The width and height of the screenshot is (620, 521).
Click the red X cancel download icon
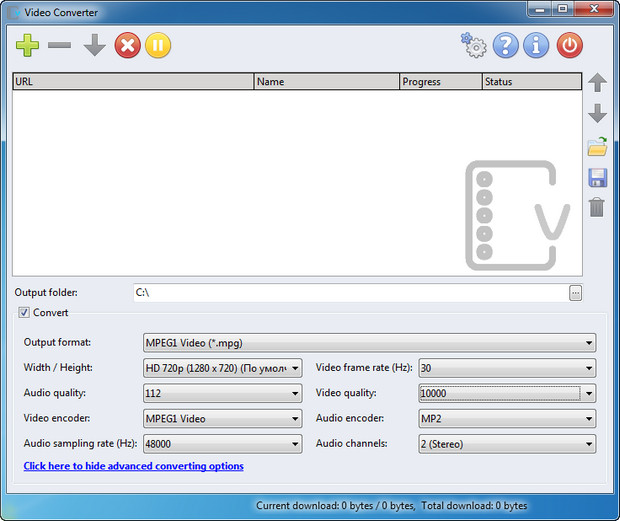127,45
